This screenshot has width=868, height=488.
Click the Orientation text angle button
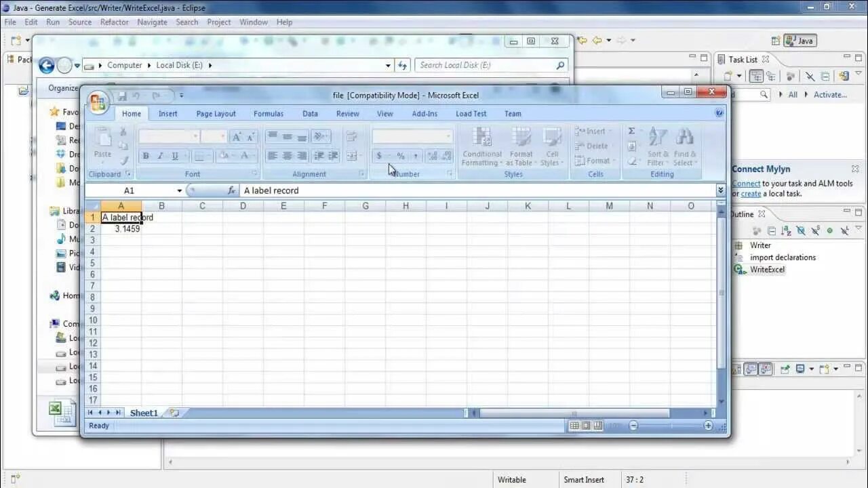click(x=321, y=137)
